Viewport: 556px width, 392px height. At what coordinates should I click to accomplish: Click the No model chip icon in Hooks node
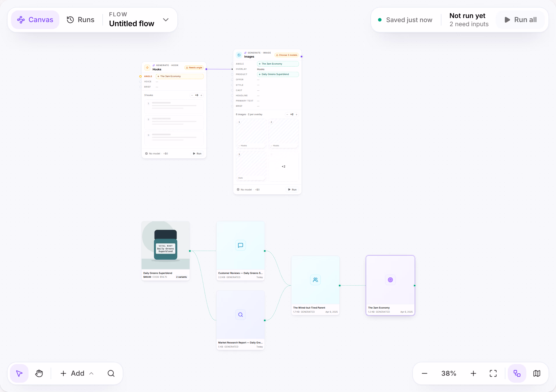pos(147,154)
